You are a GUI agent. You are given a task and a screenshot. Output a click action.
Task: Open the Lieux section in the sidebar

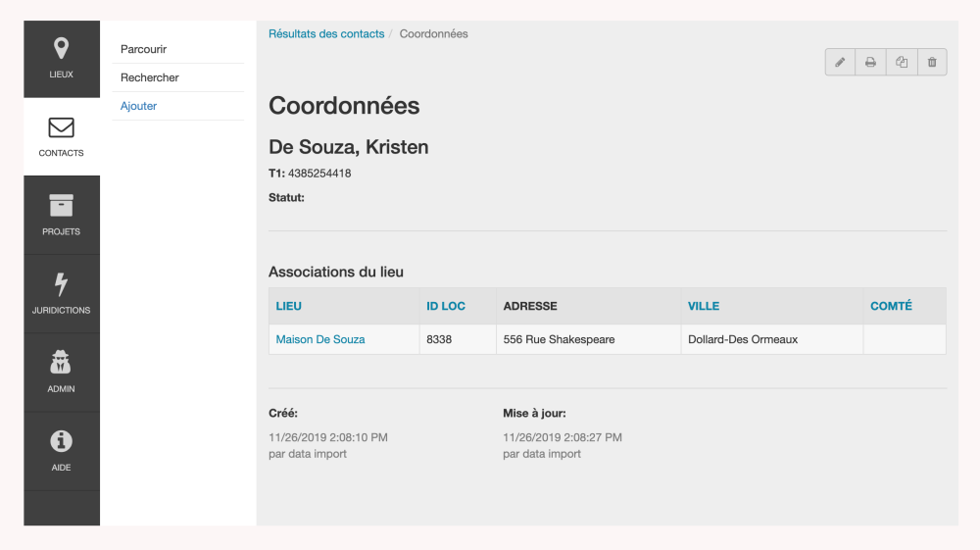[62, 58]
